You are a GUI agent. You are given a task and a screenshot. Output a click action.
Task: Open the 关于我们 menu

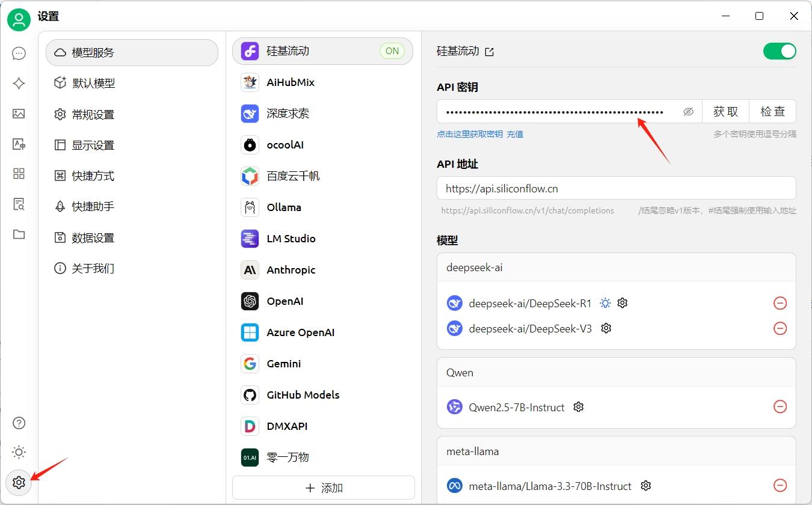pos(132,268)
